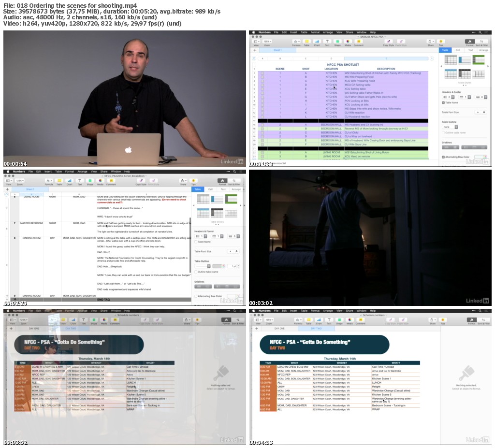
Task: Click green table style thumbnail in ShotList_NFCC_PSA inspector
Action: [478, 59]
